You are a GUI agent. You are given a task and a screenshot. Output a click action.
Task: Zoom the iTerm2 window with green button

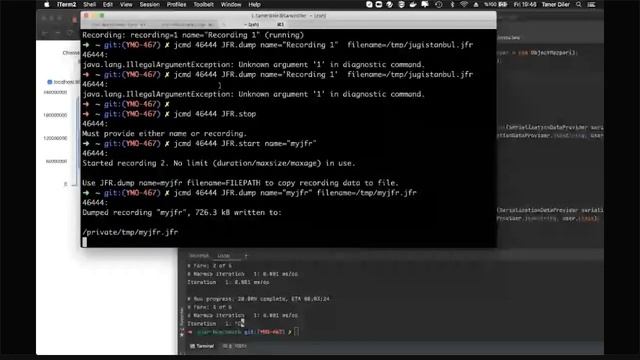coord(102,16)
